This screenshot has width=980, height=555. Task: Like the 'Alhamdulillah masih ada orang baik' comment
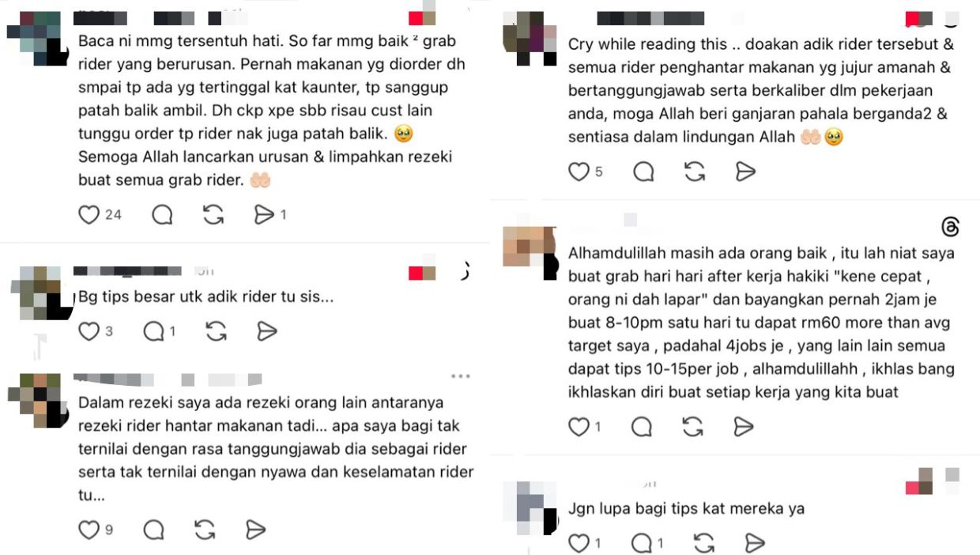(x=579, y=427)
